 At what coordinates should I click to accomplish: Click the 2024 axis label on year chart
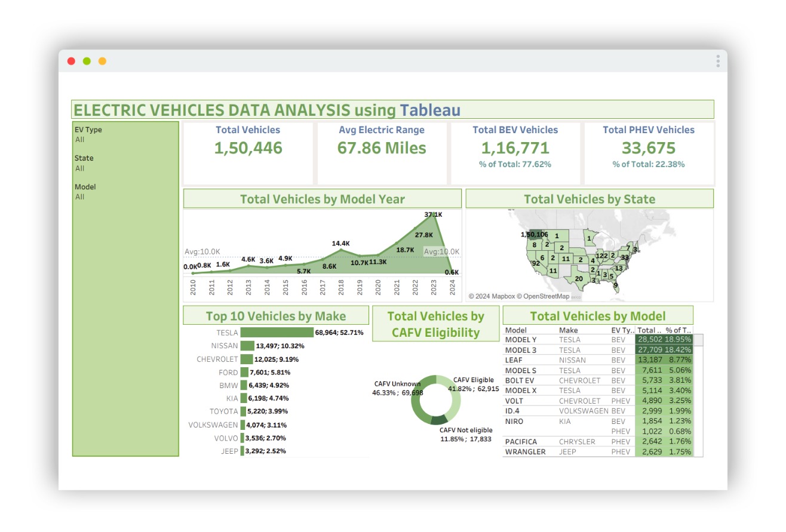pyautogui.click(x=453, y=288)
